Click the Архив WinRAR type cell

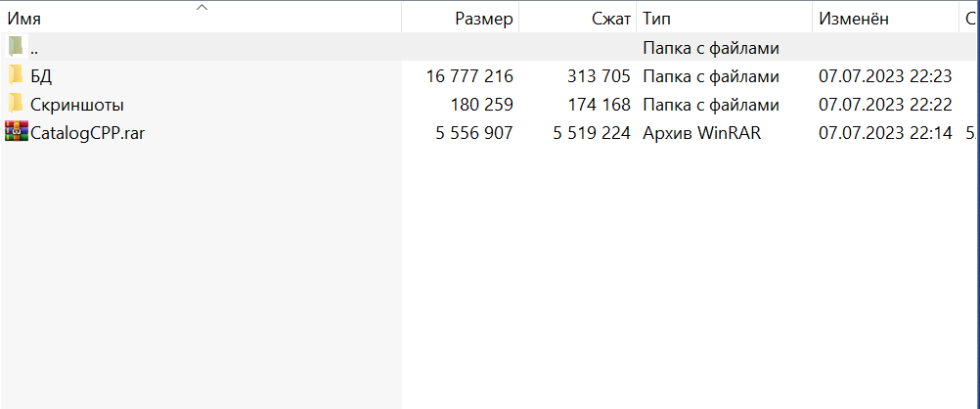coord(701,132)
